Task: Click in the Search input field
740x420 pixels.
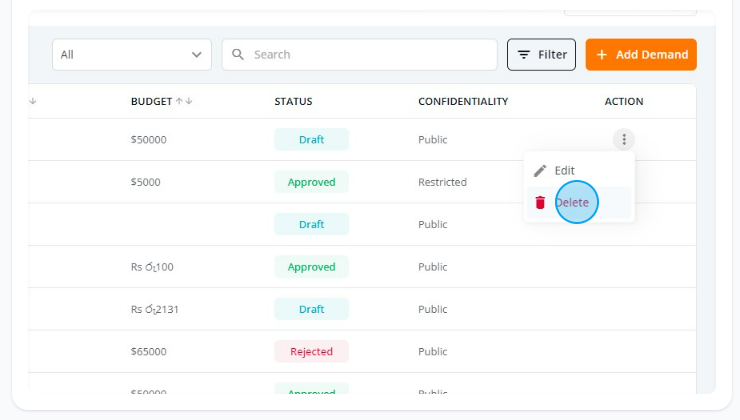Action: tap(360, 55)
